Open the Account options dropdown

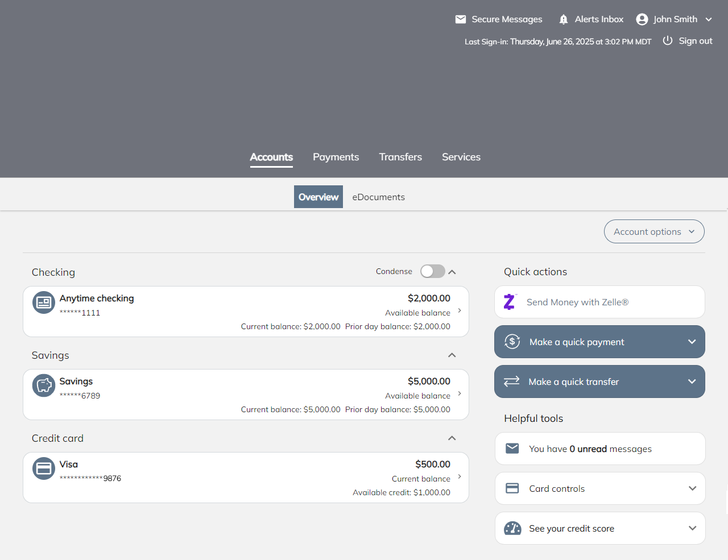pyautogui.click(x=654, y=231)
